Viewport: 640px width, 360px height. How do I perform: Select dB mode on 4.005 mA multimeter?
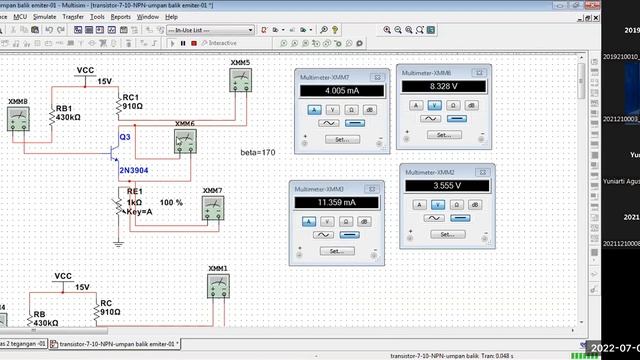369,110
